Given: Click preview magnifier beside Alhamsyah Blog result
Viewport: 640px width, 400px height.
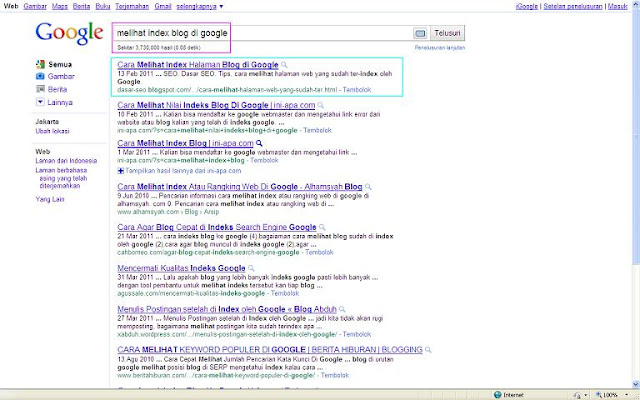Looking at the screenshot, I should click(x=368, y=187).
